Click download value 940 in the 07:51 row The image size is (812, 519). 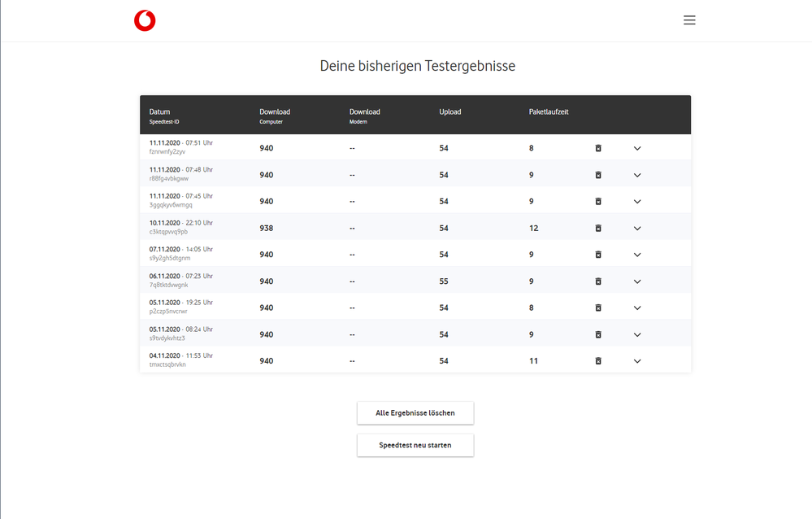point(266,148)
